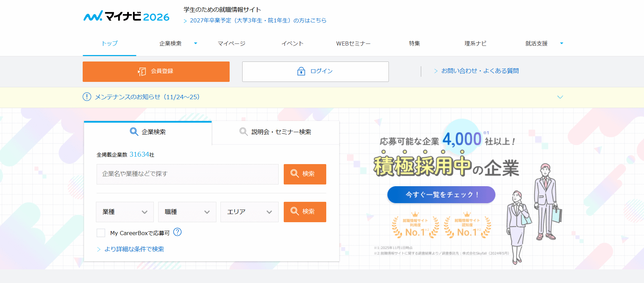Open メンテナンスのお知らせ（11/24～25） notice
This screenshot has width=644, height=283.
click(x=147, y=97)
